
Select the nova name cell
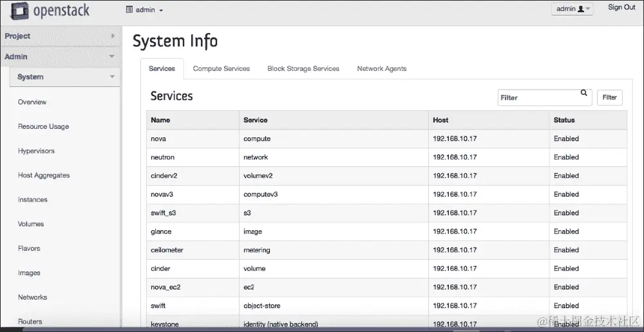click(193, 139)
